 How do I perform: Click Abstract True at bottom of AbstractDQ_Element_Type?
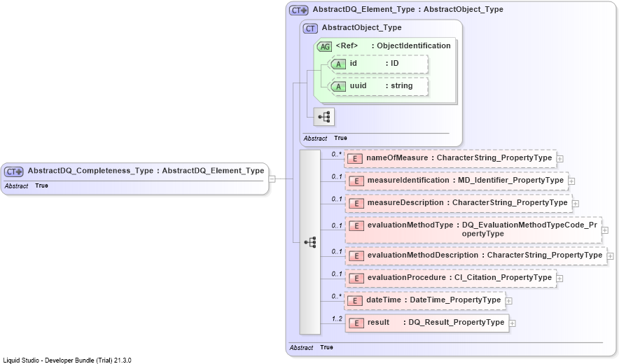pos(311,348)
